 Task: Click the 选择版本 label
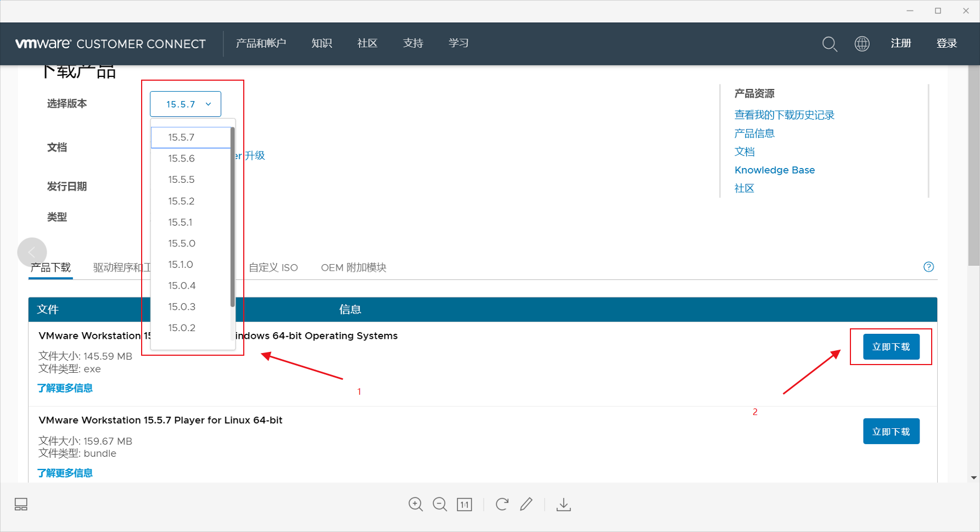[67, 104]
